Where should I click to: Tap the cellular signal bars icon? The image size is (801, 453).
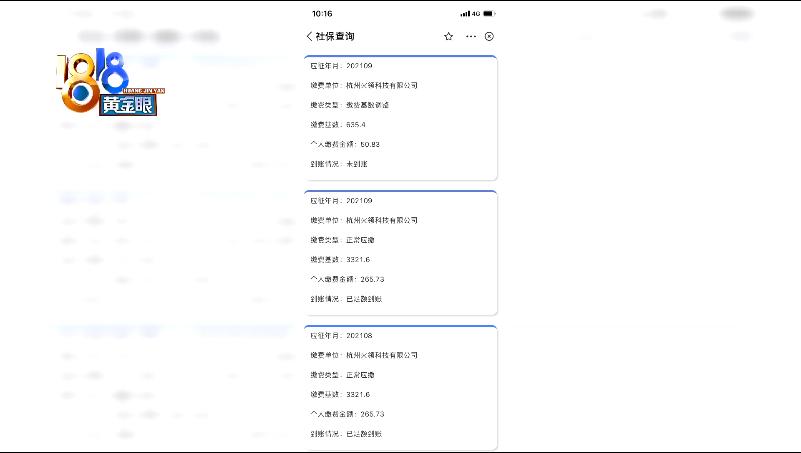(464, 14)
